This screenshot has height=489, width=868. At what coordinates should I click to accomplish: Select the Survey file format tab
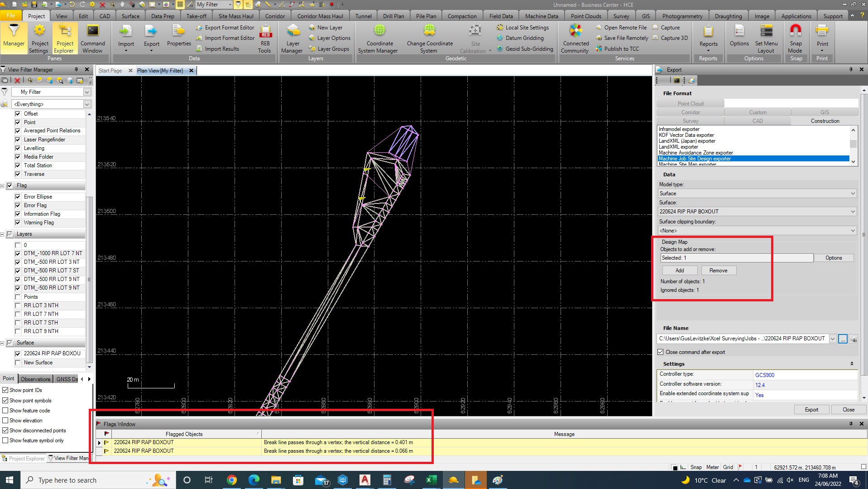click(690, 121)
